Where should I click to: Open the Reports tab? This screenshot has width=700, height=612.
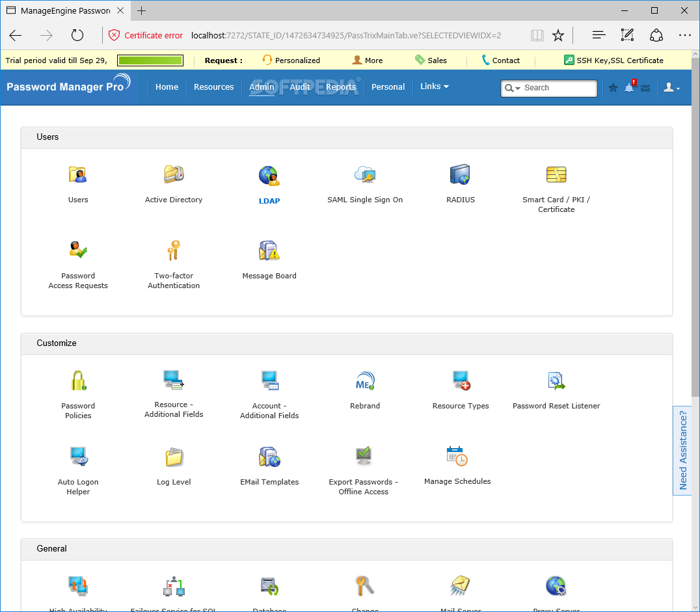point(341,87)
